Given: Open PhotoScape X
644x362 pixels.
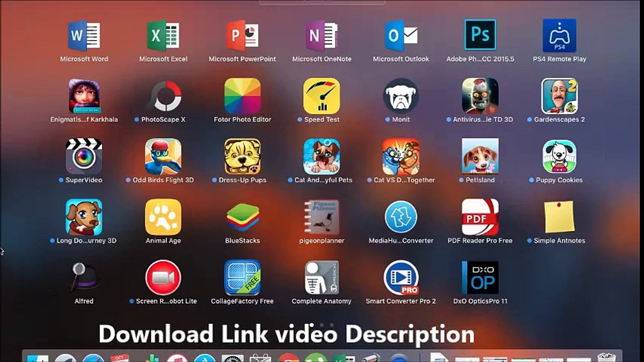Looking at the screenshot, I should [163, 96].
